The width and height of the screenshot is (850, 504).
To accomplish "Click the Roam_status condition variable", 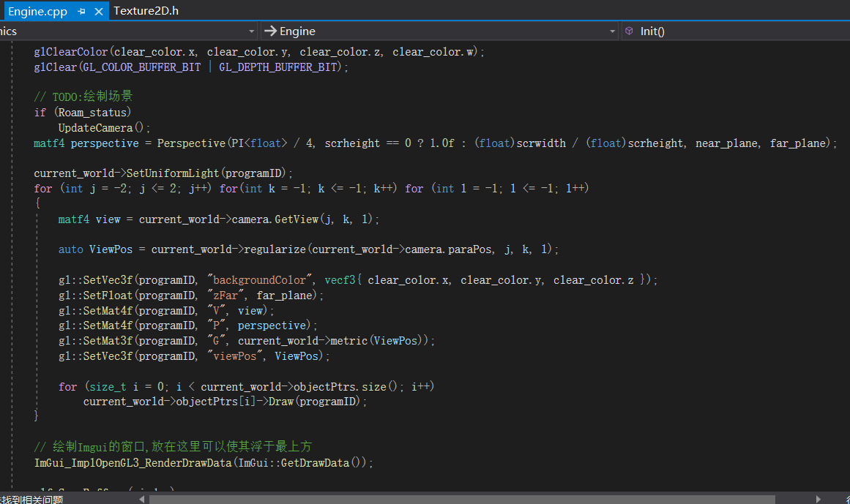I will tap(93, 113).
